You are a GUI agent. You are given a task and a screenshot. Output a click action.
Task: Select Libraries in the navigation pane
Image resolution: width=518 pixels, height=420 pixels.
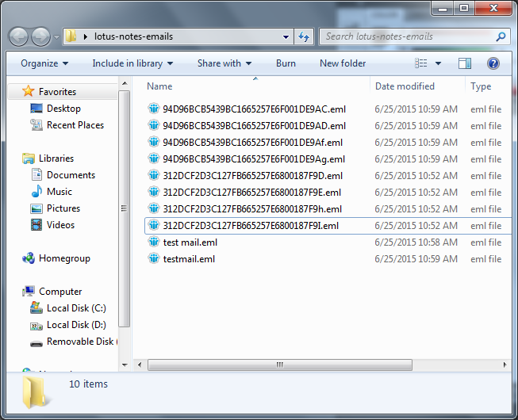[x=56, y=158]
